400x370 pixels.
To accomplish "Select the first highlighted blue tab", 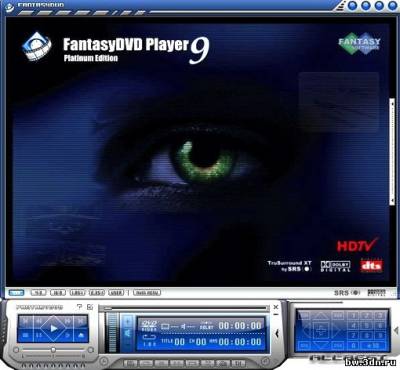I will (x=16, y=293).
